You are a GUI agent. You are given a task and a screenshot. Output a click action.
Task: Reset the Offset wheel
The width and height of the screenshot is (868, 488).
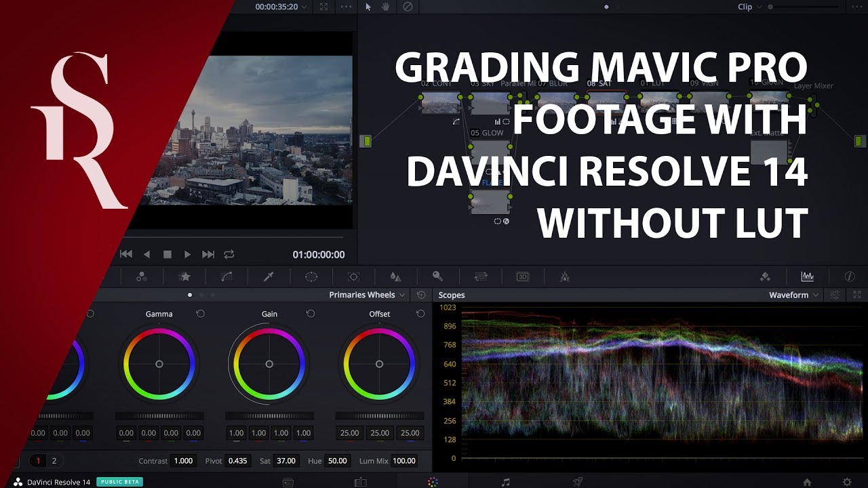(x=420, y=314)
